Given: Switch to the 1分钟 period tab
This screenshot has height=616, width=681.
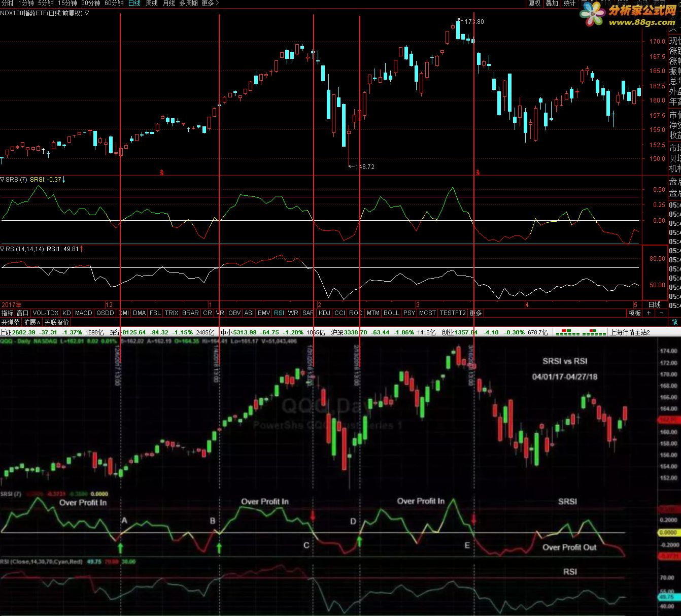Looking at the screenshot, I should (26, 3).
